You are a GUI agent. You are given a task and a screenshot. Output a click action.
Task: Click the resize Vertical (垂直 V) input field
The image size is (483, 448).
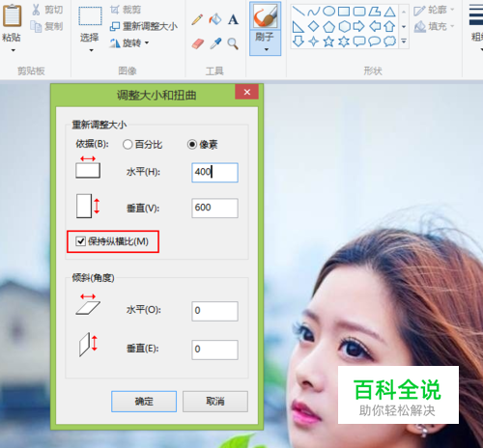coord(214,208)
